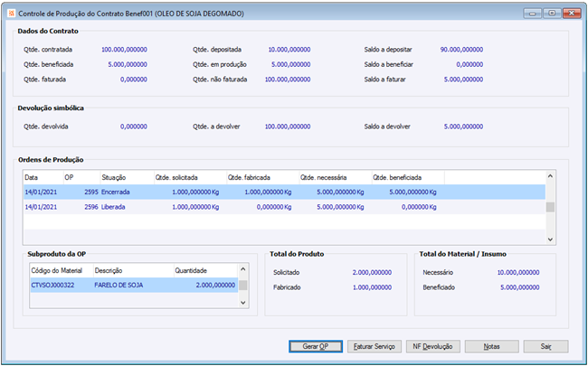Close the Controle de Produção window
This screenshot has height=366, width=588.
coord(570,12)
